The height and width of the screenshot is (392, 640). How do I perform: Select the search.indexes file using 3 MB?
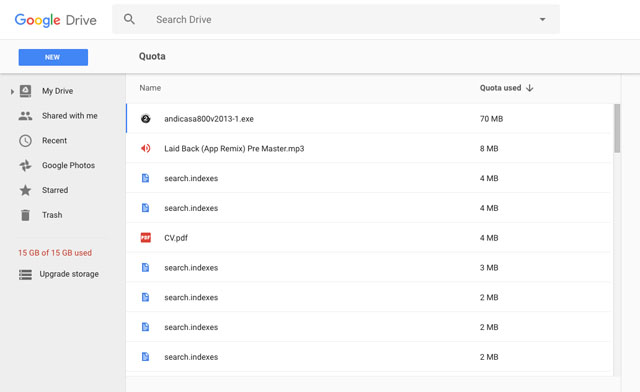click(x=191, y=268)
